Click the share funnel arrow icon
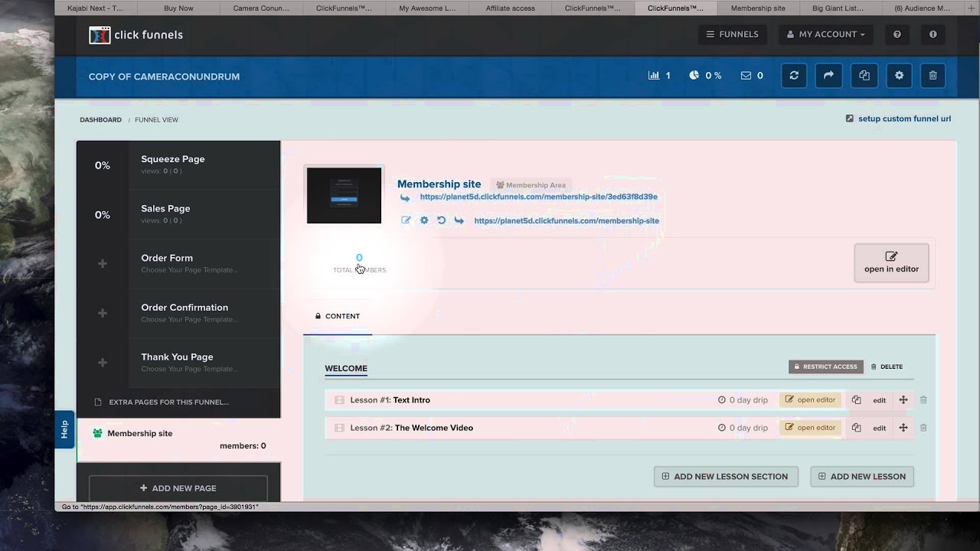Image resolution: width=980 pixels, height=551 pixels. [x=828, y=76]
